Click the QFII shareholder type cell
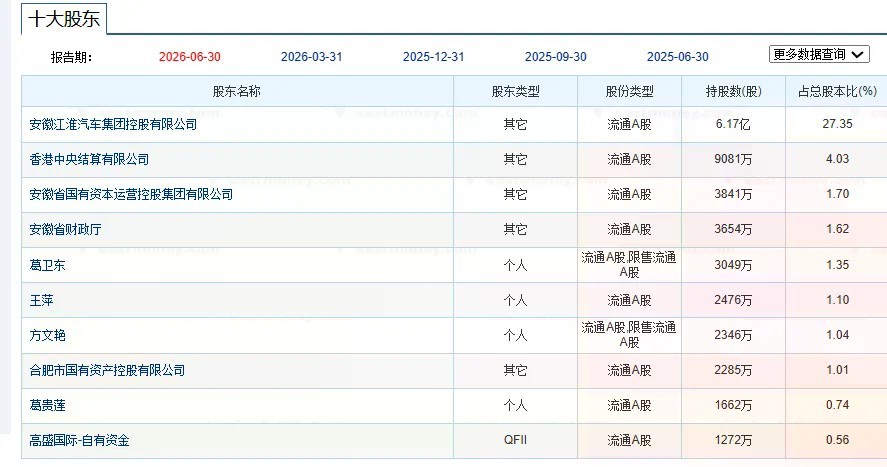This screenshot has width=887, height=467. coord(515,440)
